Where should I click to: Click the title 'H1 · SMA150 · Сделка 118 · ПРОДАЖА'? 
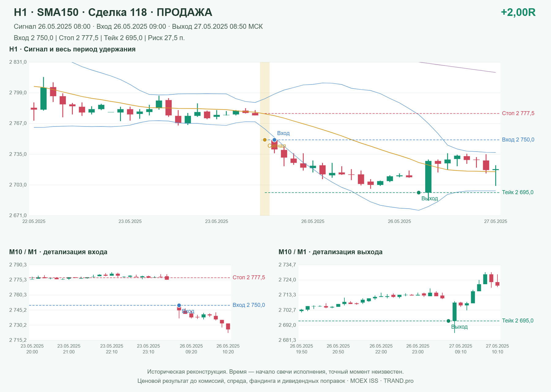click(113, 12)
